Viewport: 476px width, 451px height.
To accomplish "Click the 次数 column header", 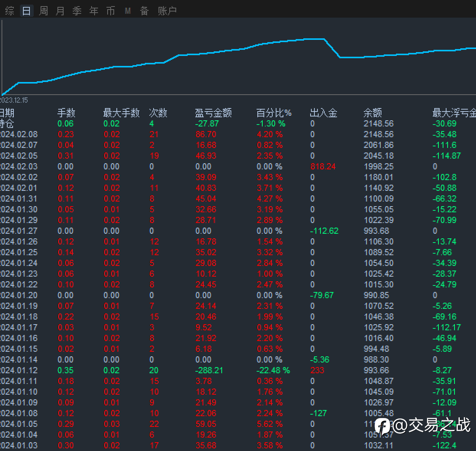I will pyautogui.click(x=158, y=113).
